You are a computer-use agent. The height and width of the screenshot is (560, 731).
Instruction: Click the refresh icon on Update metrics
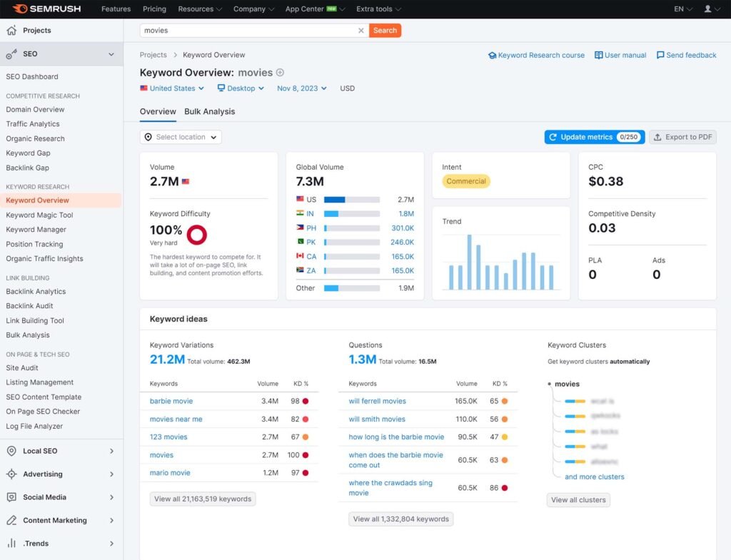[x=553, y=137]
